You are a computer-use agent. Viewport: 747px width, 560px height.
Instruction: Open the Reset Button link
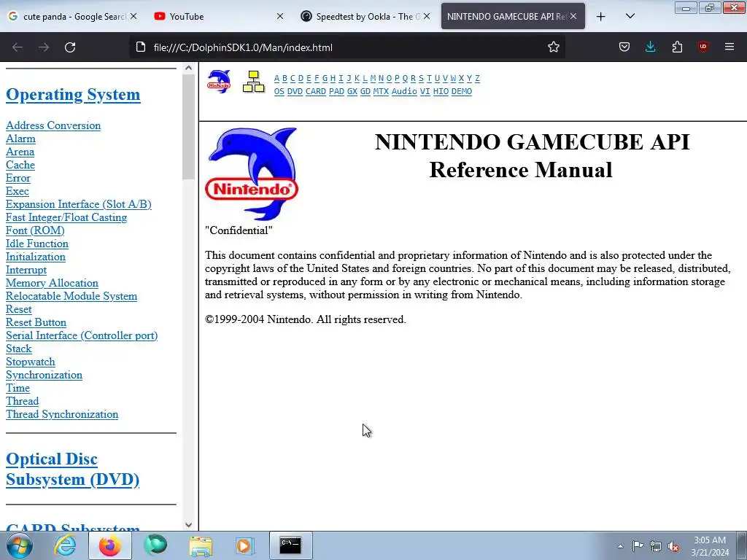pos(36,322)
